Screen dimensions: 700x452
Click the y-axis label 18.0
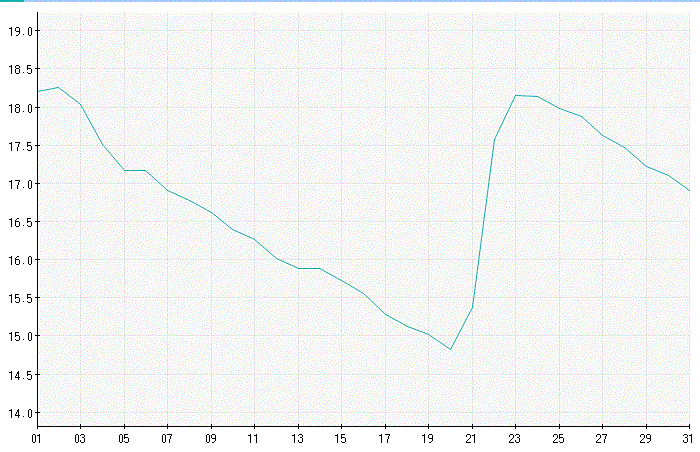coord(21,108)
